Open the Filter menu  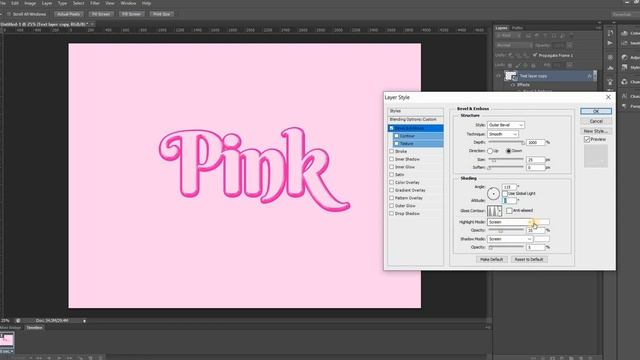tap(95, 3)
